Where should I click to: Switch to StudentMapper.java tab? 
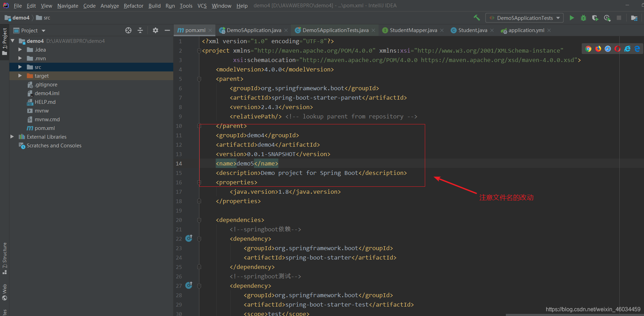(x=413, y=30)
